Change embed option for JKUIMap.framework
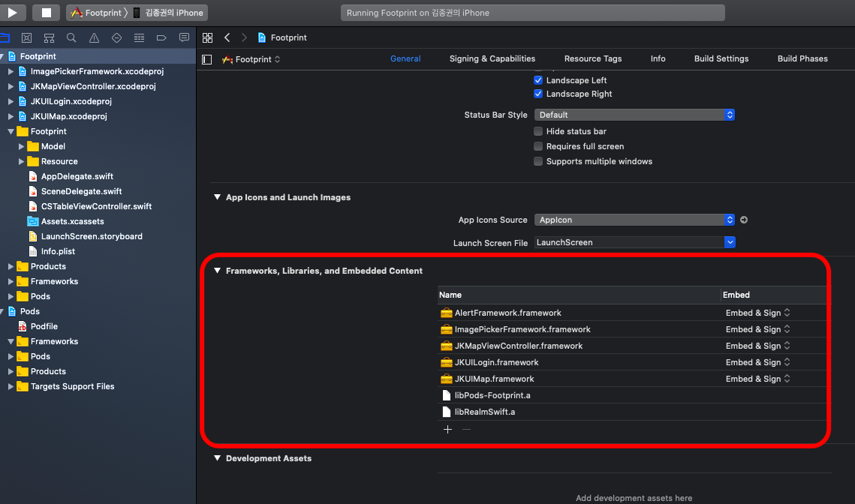Image resolution: width=855 pixels, height=504 pixels. coord(757,379)
